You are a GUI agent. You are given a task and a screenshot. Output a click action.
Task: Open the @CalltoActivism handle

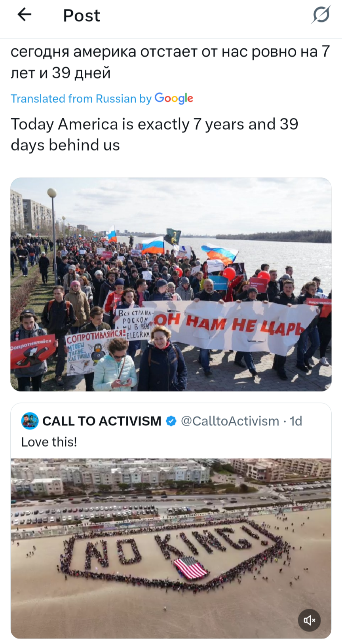click(x=230, y=421)
